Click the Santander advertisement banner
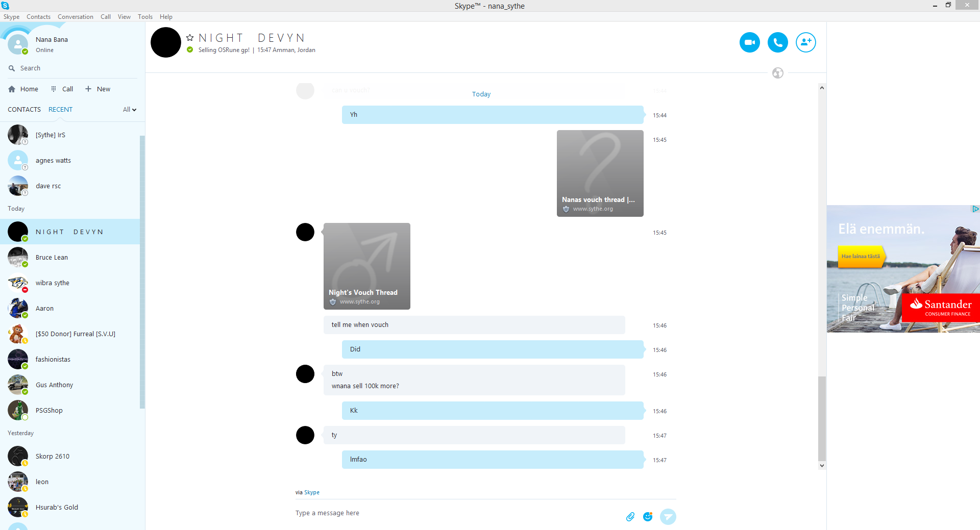Image resolution: width=980 pixels, height=530 pixels. (x=903, y=269)
